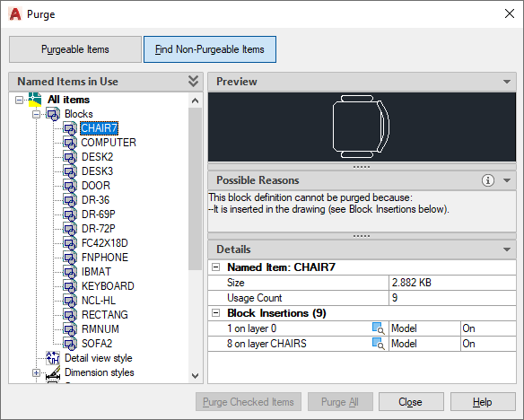Image resolution: width=524 pixels, height=420 pixels.
Task: Click the info icon in Possible Reasons
Action: point(487,180)
